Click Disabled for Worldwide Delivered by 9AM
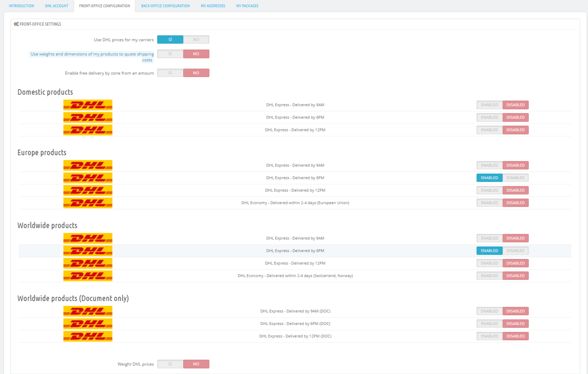 click(515, 238)
